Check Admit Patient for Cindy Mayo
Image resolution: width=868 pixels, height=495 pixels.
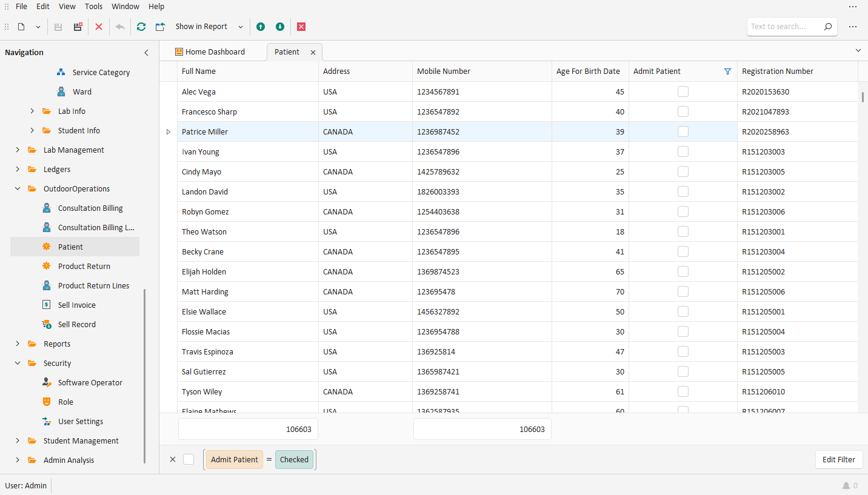point(683,171)
